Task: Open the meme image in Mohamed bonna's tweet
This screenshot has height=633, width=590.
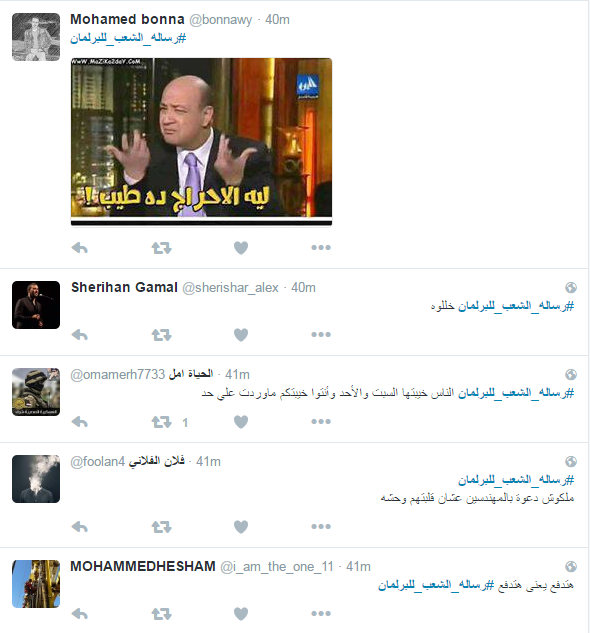Action: point(202,141)
